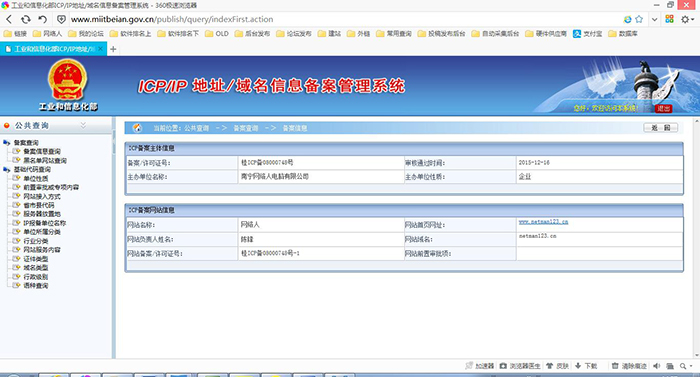Open 域名类型 tree item

(36, 268)
